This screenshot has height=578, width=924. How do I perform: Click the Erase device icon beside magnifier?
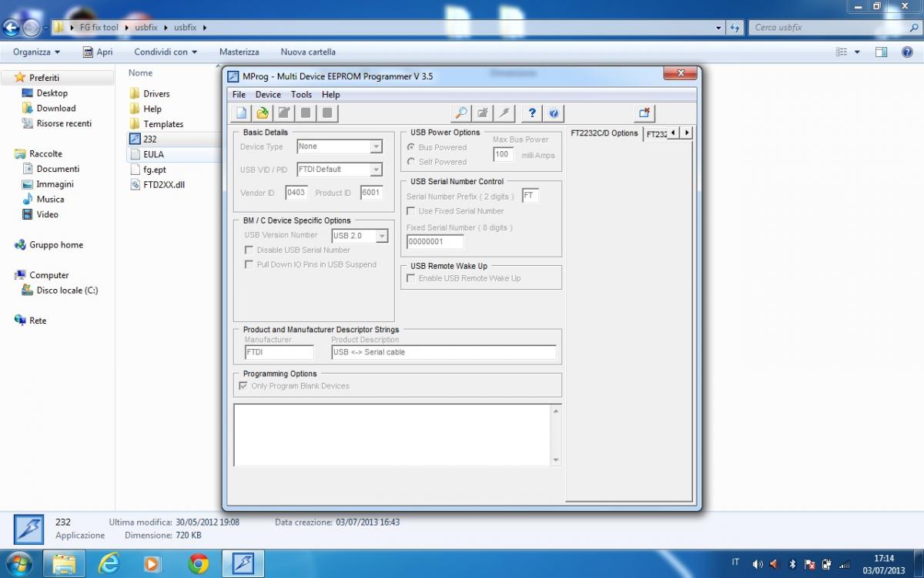click(482, 113)
